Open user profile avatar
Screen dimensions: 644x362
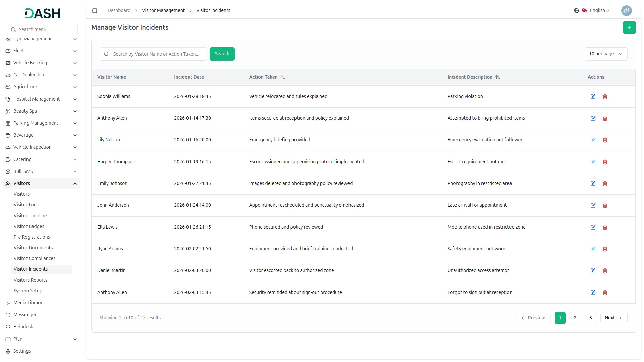click(x=626, y=11)
